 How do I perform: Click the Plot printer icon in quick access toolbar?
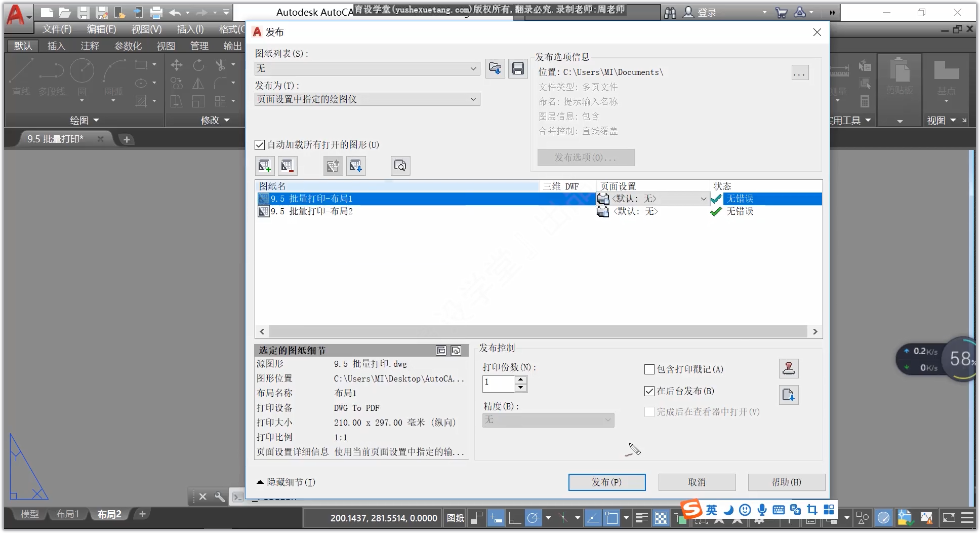tap(156, 13)
